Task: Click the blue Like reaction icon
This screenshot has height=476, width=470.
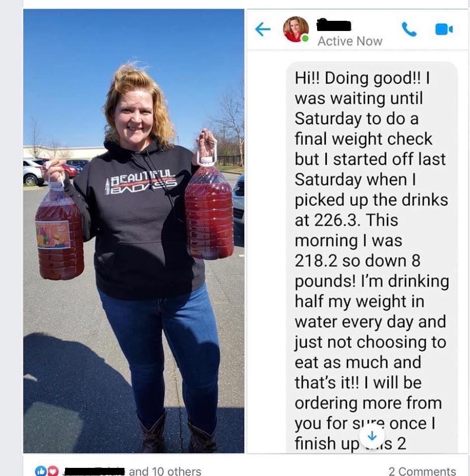Action: pyautogui.click(x=40, y=471)
